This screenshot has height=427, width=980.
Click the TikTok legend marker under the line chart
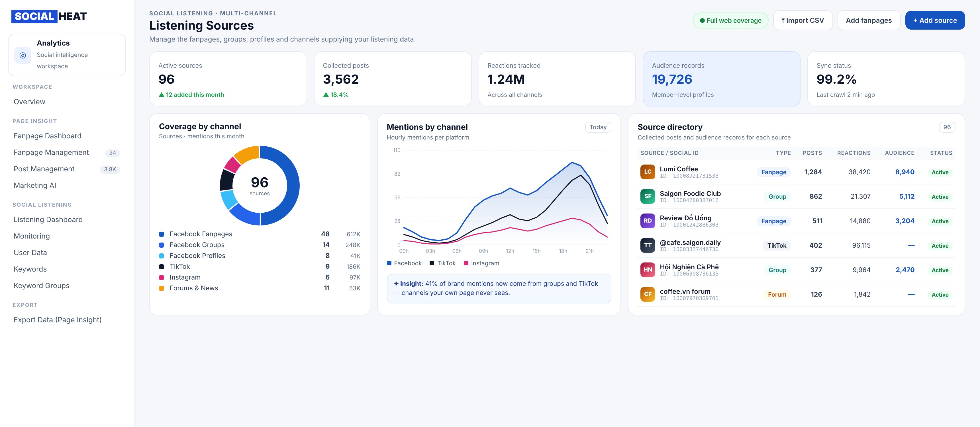click(x=432, y=263)
